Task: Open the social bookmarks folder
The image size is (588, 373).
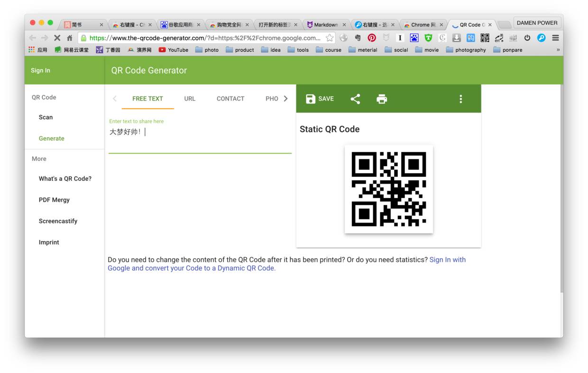Action: (x=396, y=50)
